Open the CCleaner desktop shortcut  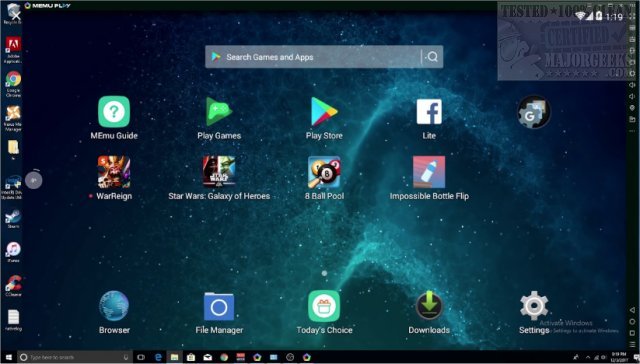13,285
